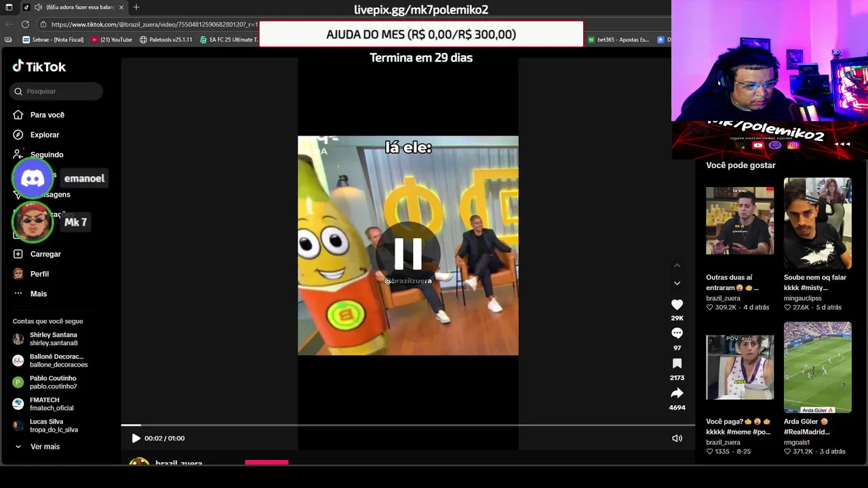Viewport: 868px width, 488px height.
Task: Click the Twitch icon on the stream overlay
Action: pyautogui.click(x=776, y=145)
